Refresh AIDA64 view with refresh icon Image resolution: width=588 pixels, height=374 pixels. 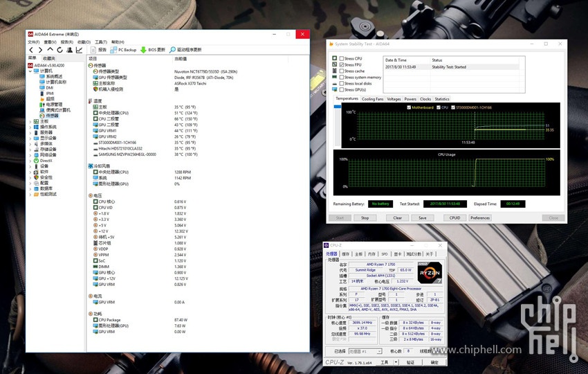click(x=59, y=50)
